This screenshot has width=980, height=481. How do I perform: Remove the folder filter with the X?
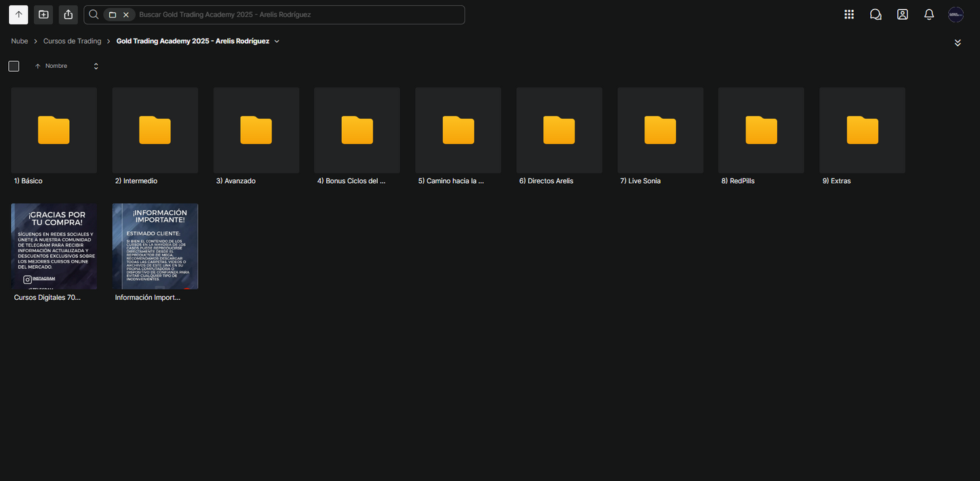tap(126, 15)
